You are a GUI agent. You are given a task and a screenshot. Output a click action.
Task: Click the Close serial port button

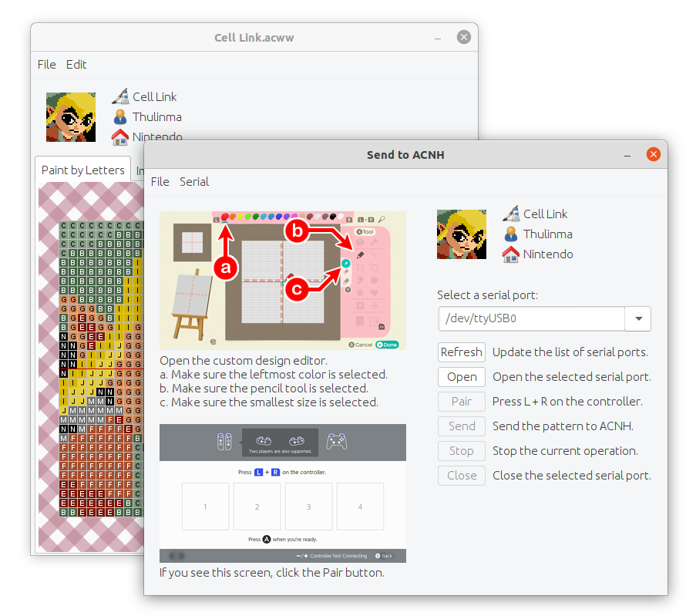point(461,476)
